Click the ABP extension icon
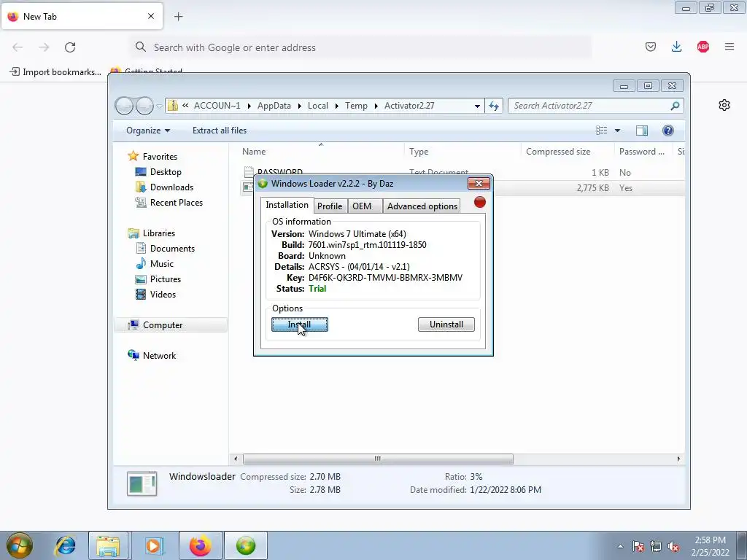The image size is (747, 560). (x=703, y=47)
